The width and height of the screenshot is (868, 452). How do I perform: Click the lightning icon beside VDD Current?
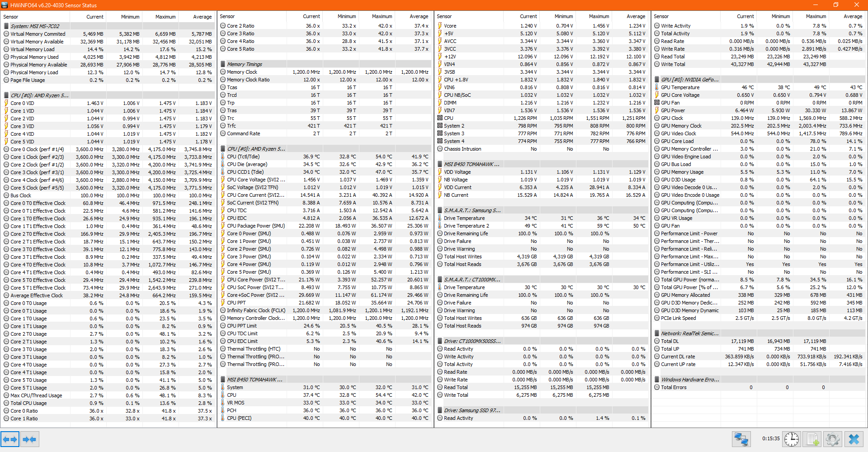[x=440, y=187]
